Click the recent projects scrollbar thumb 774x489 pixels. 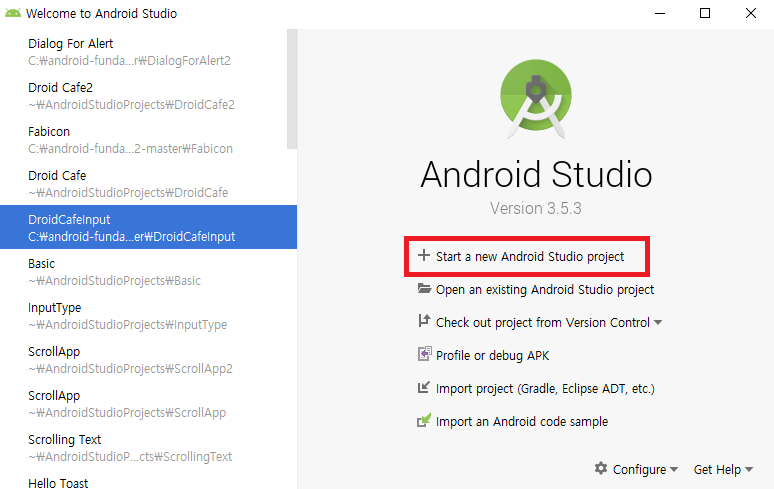coord(292,89)
